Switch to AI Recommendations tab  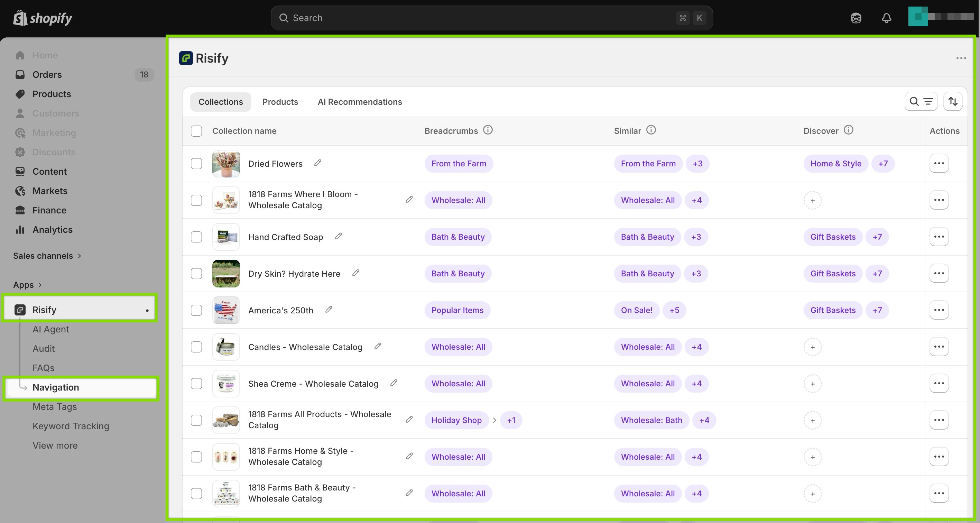point(360,102)
